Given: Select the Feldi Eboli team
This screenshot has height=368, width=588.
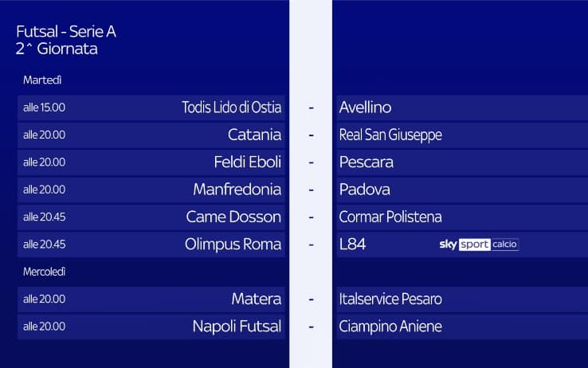Looking at the screenshot, I should coord(248,162).
